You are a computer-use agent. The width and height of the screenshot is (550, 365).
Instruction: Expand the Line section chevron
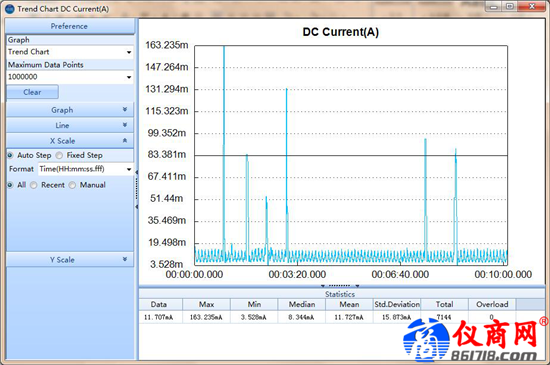pyautogui.click(x=125, y=125)
